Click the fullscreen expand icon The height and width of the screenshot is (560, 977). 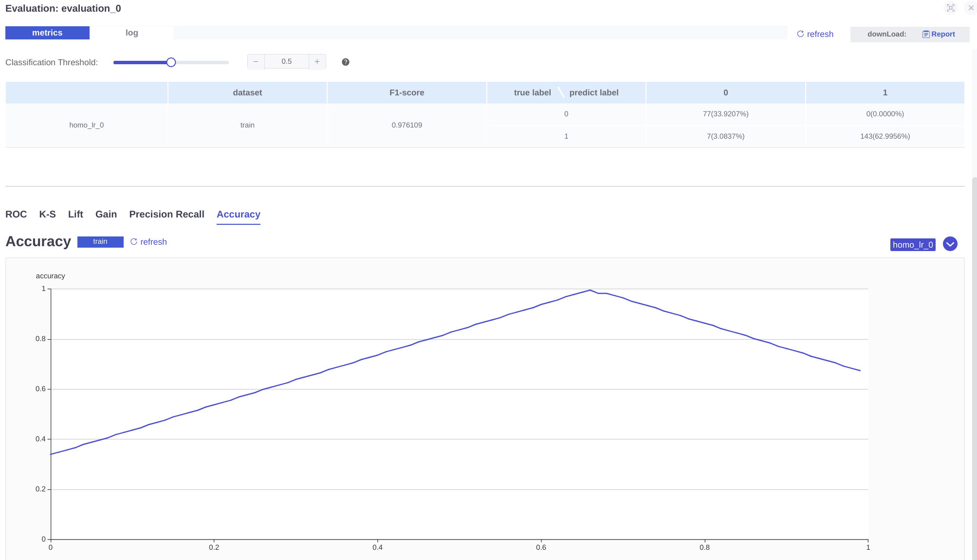[x=950, y=8]
